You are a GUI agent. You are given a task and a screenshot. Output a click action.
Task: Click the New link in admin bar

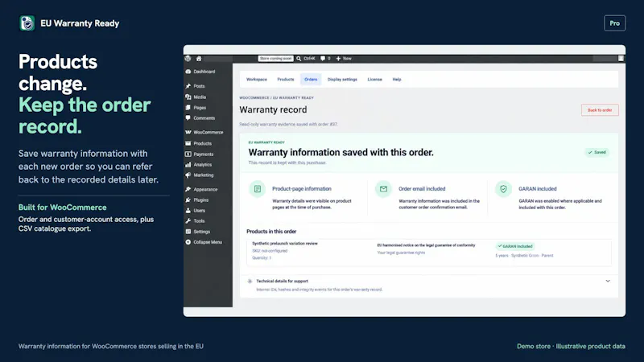tap(347, 58)
